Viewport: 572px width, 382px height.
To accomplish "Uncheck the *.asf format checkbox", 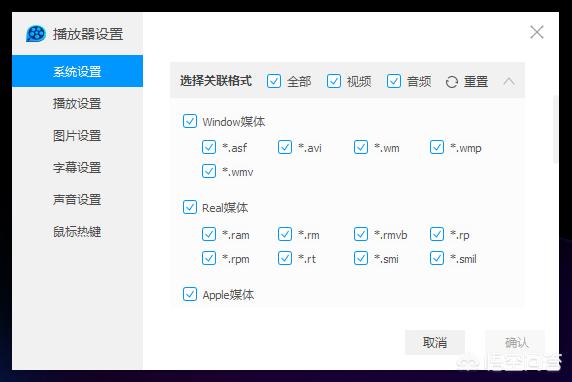I will click(209, 147).
